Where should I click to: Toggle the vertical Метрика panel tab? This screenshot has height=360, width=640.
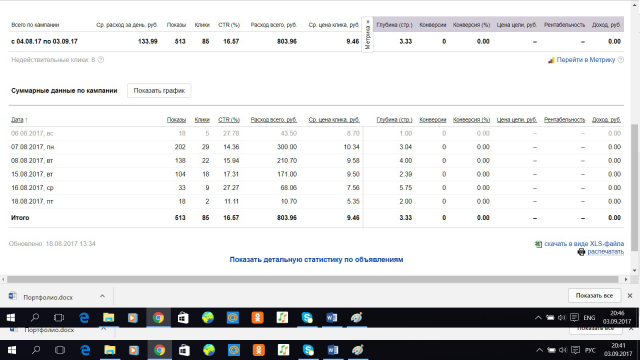[367, 35]
